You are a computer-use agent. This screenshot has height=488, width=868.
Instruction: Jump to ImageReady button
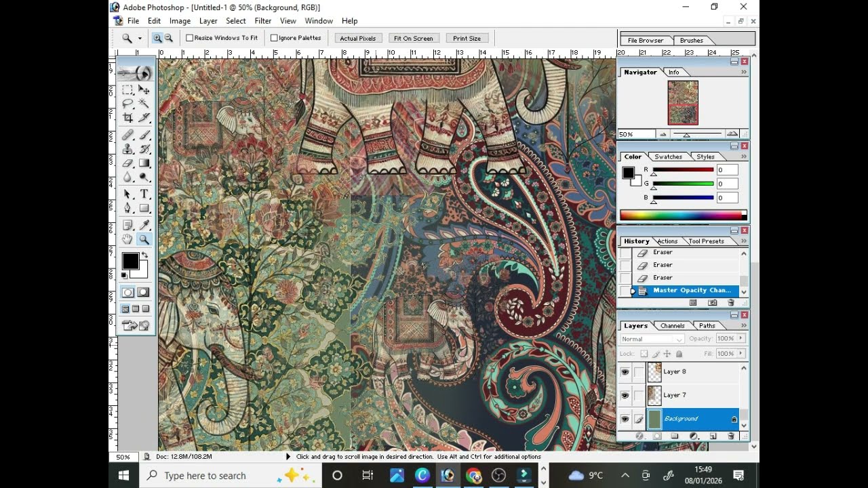tap(136, 325)
